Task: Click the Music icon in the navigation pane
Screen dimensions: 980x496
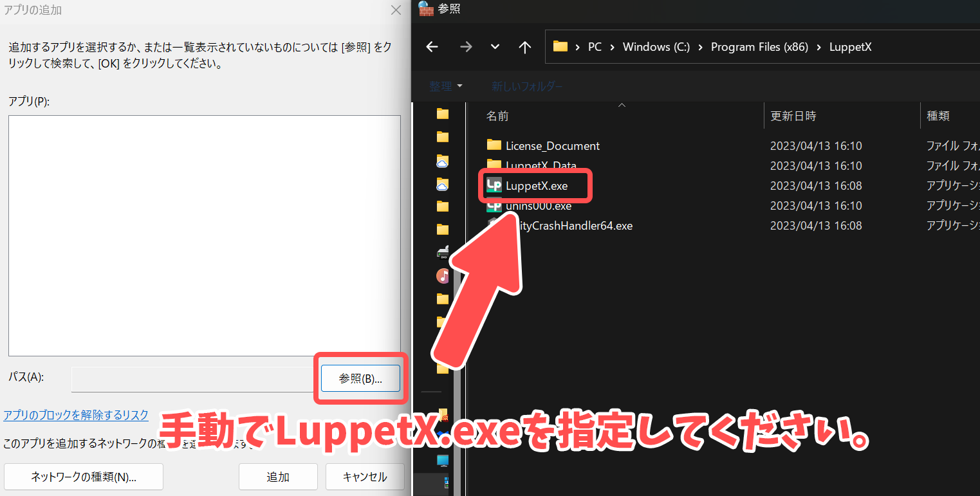Action: [443, 276]
